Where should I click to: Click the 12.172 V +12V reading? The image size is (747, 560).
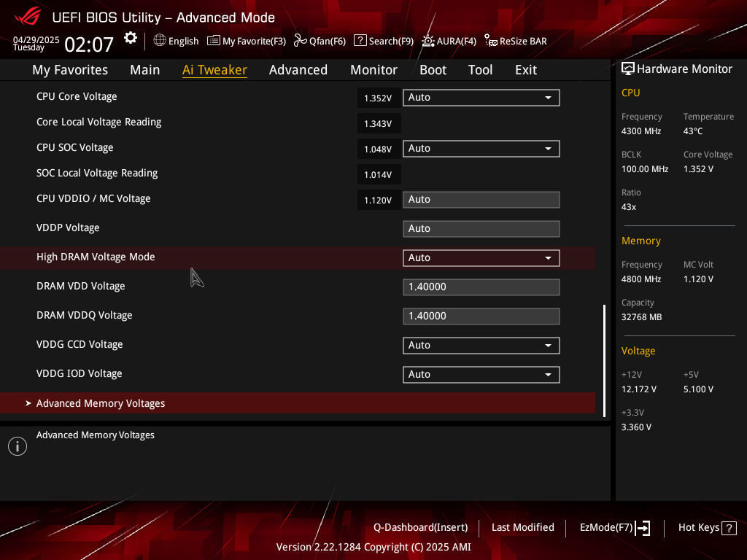pyautogui.click(x=639, y=389)
